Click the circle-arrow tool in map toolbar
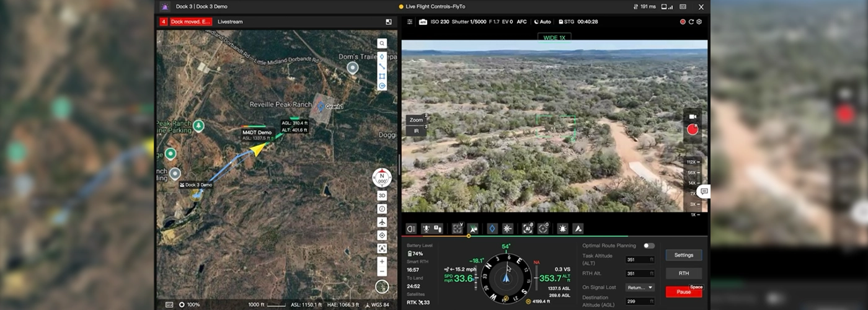Viewport: 868px width, 310px height. (382, 86)
